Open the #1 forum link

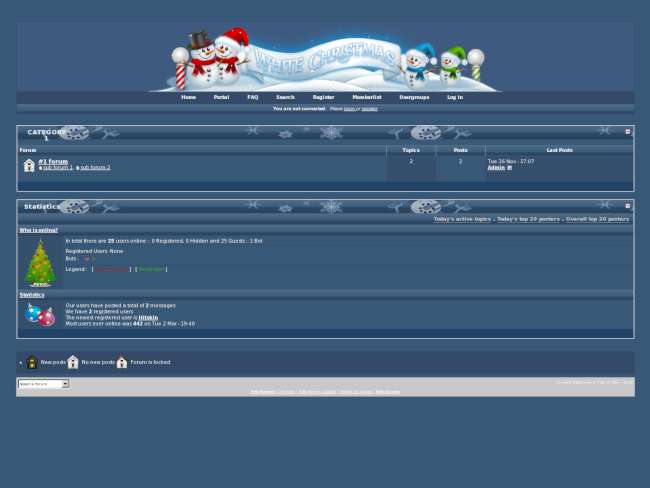click(x=53, y=161)
